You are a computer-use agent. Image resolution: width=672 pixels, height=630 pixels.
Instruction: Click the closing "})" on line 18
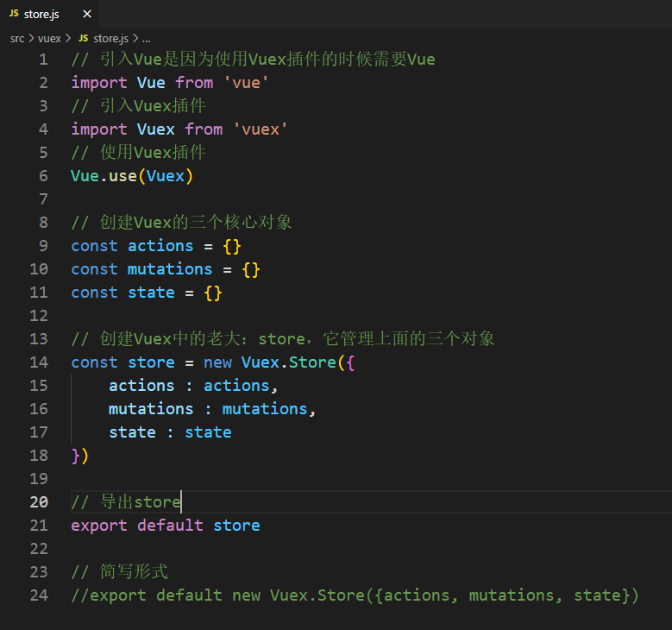[79, 456]
